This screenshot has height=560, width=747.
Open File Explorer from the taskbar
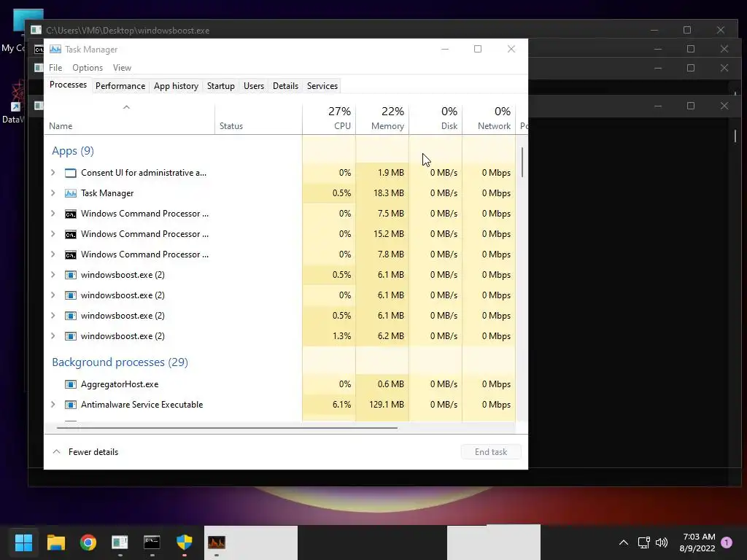(55, 542)
